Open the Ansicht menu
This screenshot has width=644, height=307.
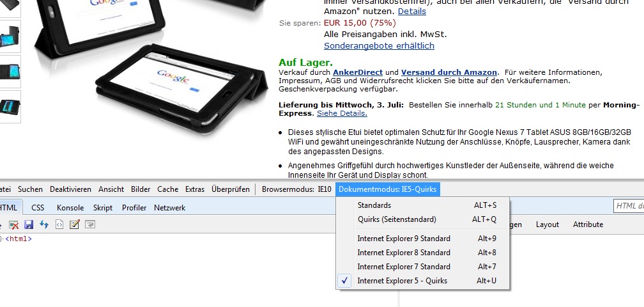[111, 189]
